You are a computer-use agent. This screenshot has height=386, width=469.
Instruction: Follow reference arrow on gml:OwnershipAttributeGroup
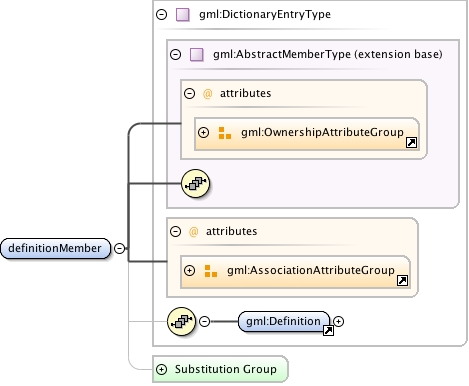tap(412, 143)
